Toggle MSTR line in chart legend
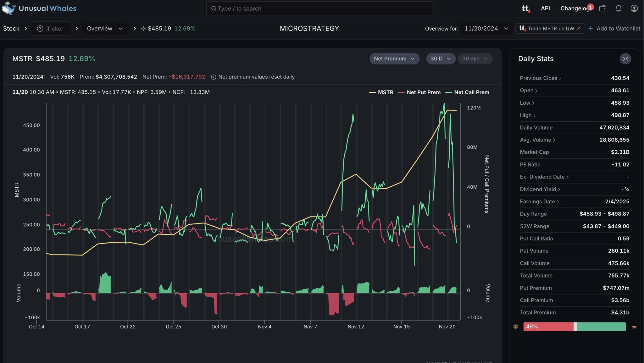The width and height of the screenshot is (644, 363). (x=381, y=92)
